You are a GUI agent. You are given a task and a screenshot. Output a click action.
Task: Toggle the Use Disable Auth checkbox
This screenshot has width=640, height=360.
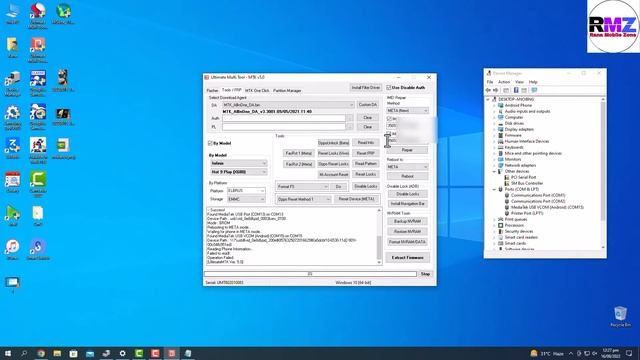(x=389, y=88)
